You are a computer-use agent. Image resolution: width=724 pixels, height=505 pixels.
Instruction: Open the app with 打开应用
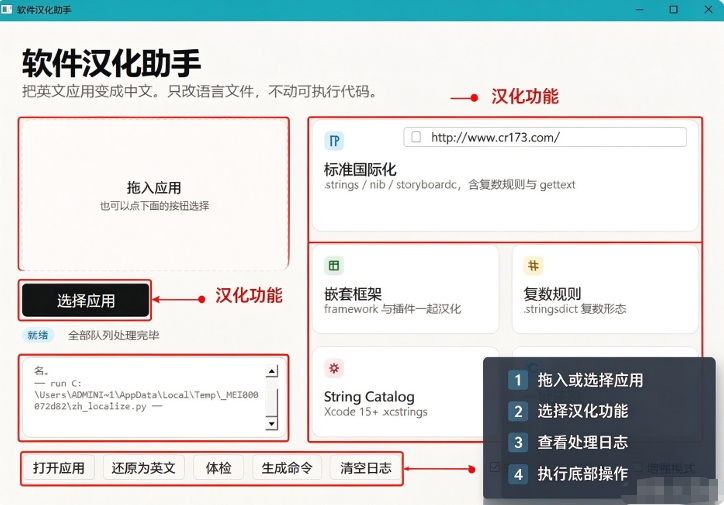coord(59,468)
